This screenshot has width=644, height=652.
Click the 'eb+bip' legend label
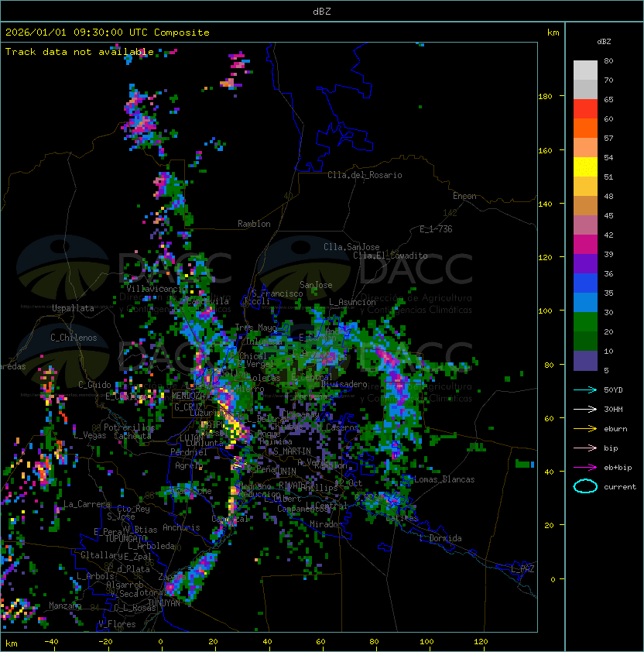(x=618, y=468)
